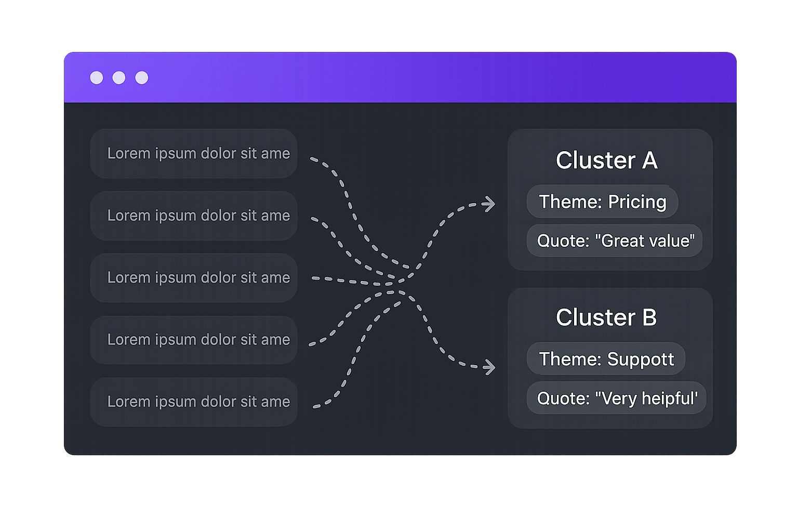Image resolution: width=798 pixels, height=532 pixels.
Task: Click where the dashed lines converge
Action: click(x=400, y=283)
